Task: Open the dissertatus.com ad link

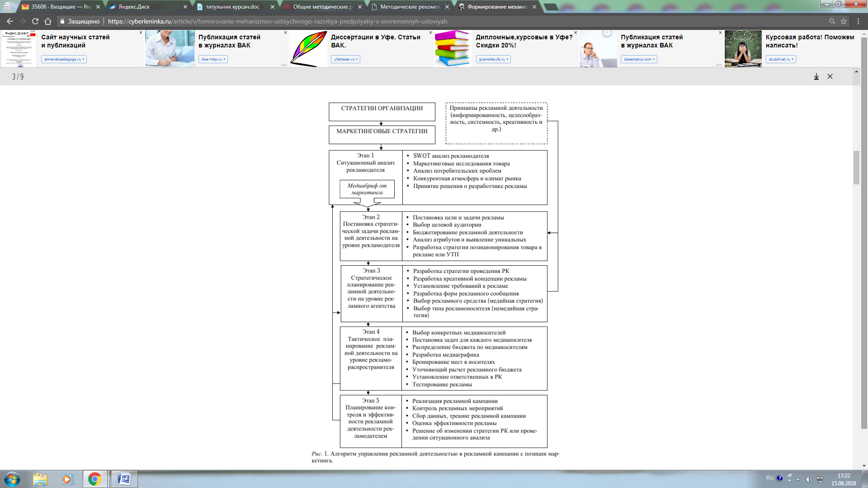Action: [x=639, y=59]
